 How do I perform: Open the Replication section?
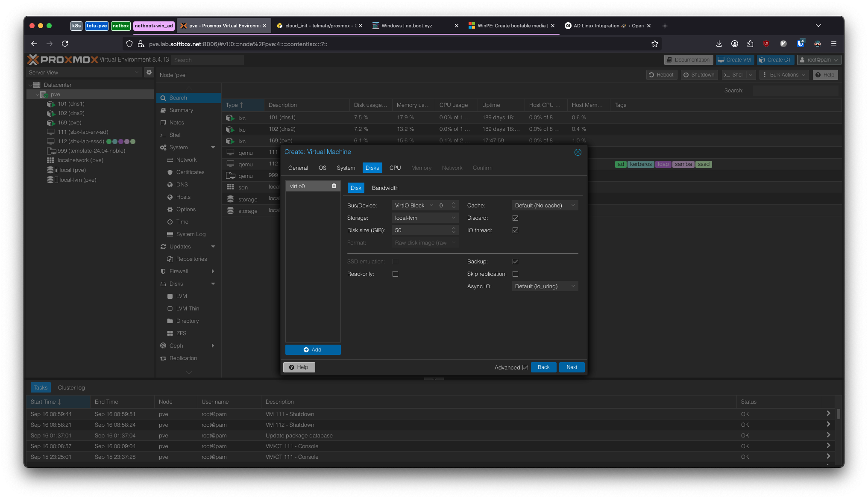click(x=182, y=358)
